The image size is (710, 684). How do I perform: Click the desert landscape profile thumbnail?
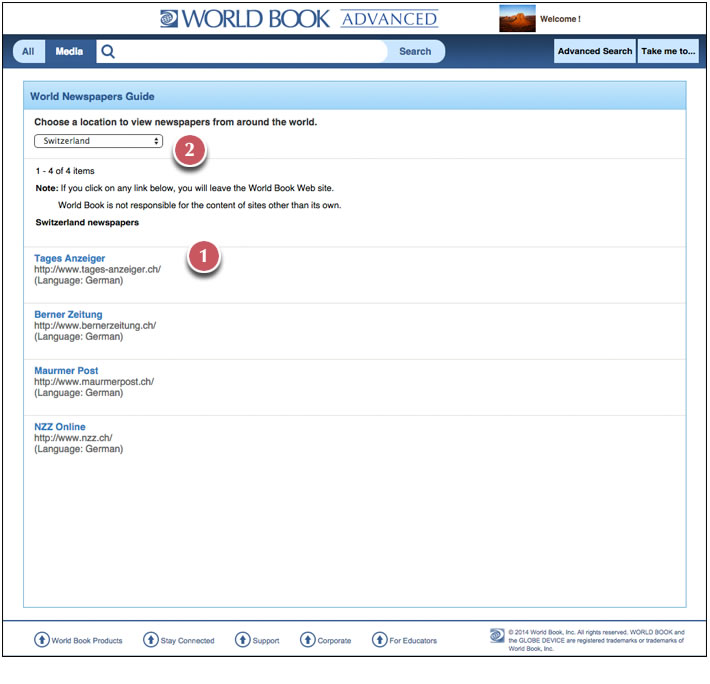(x=517, y=19)
